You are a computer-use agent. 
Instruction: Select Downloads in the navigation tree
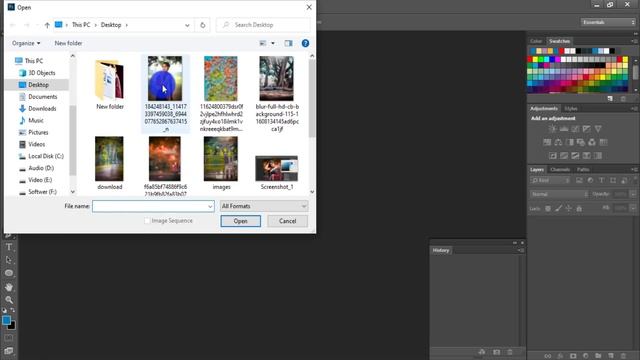pyautogui.click(x=42, y=109)
